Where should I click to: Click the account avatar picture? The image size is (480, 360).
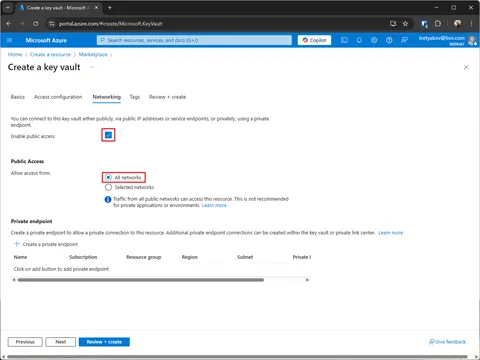472,40
